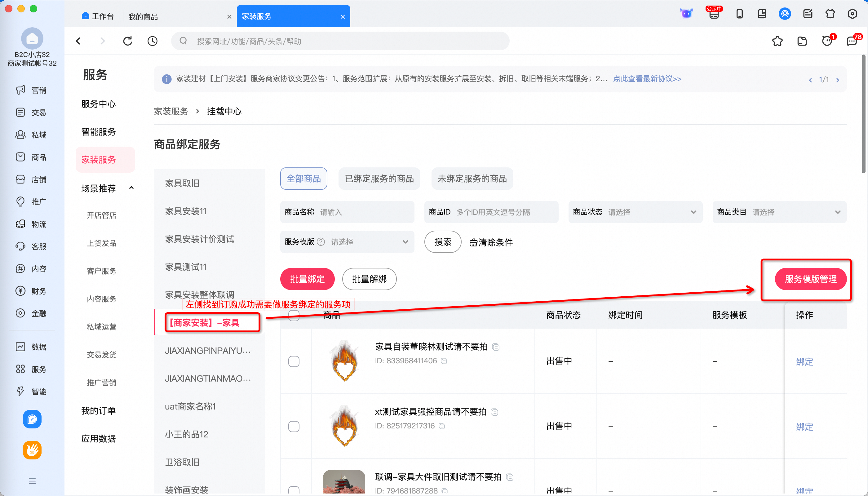Viewport: 868px width, 496px height.
Task: Open 服务中心 menu item
Action: [x=99, y=104]
